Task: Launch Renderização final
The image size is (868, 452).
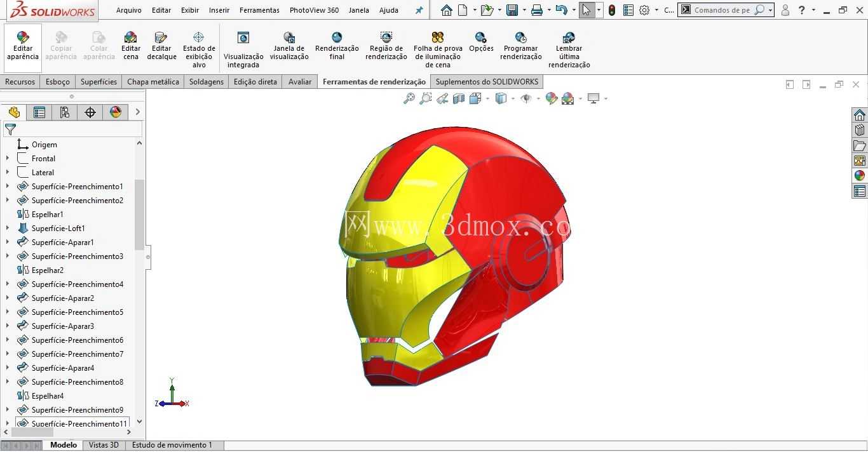Action: [x=337, y=46]
